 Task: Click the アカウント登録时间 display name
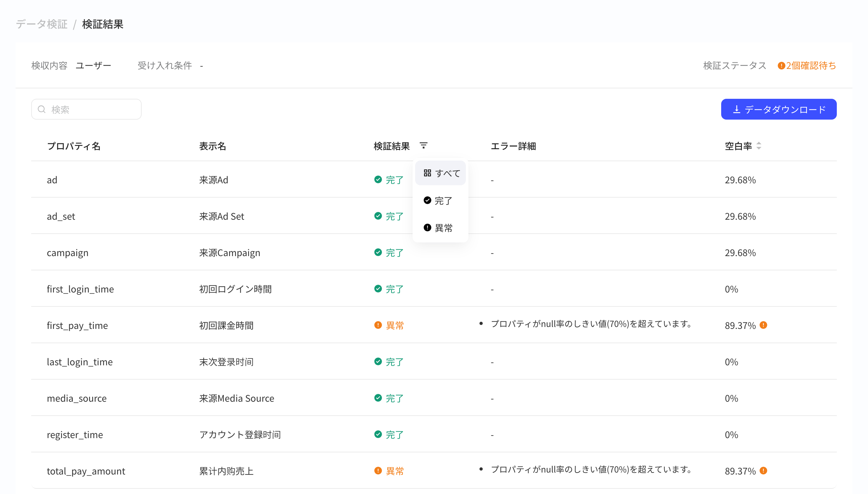(240, 435)
